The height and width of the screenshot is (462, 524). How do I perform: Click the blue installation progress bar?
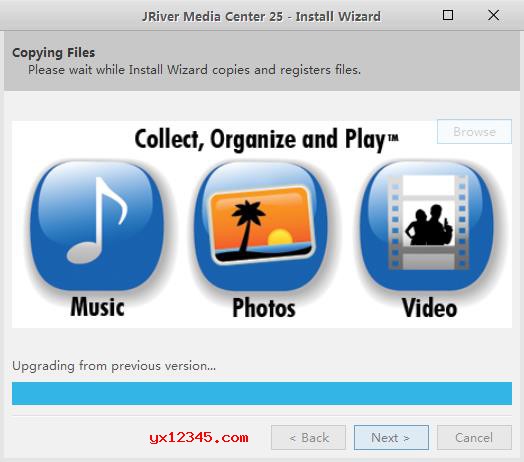point(262,393)
